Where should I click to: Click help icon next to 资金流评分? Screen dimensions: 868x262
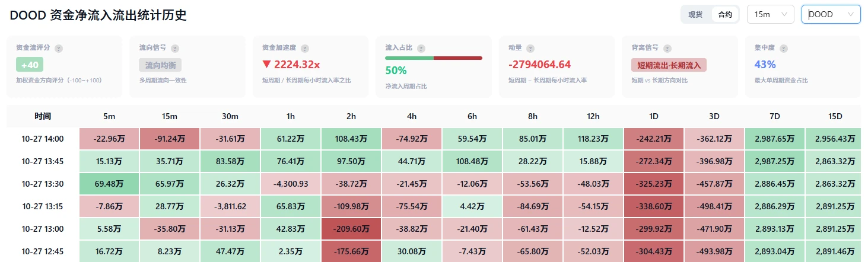point(59,48)
